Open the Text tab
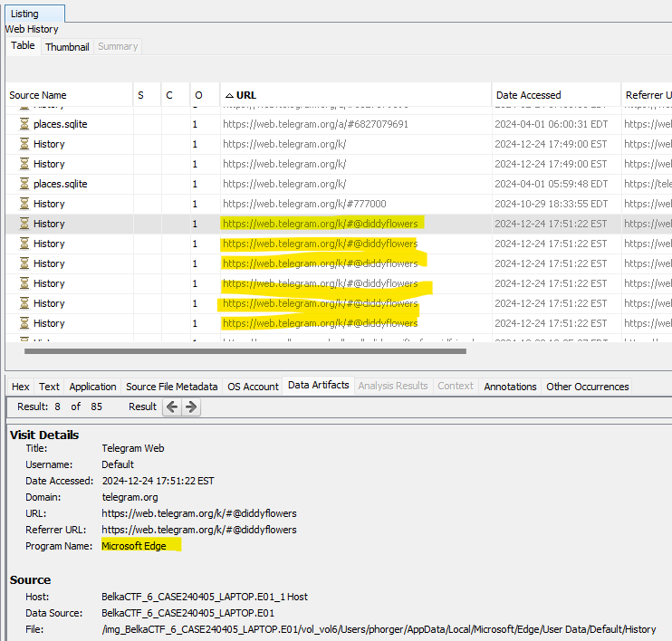The image size is (672, 641). (49, 387)
